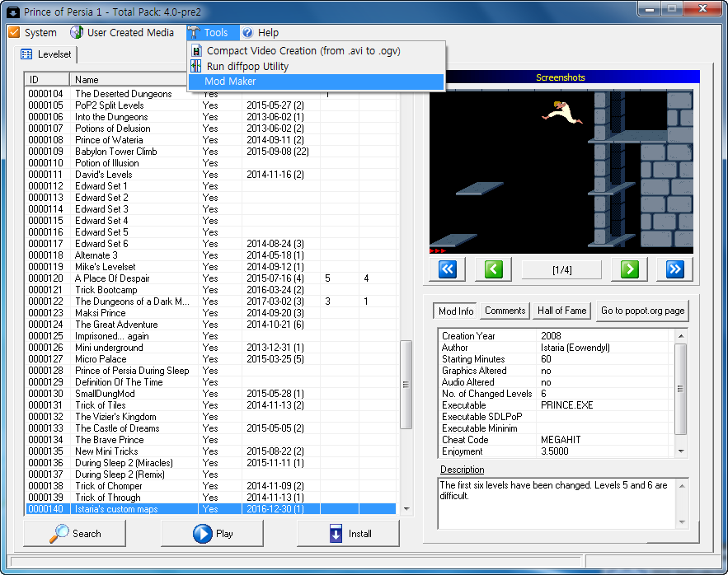Click the Compact Video Creation film icon

196,50
